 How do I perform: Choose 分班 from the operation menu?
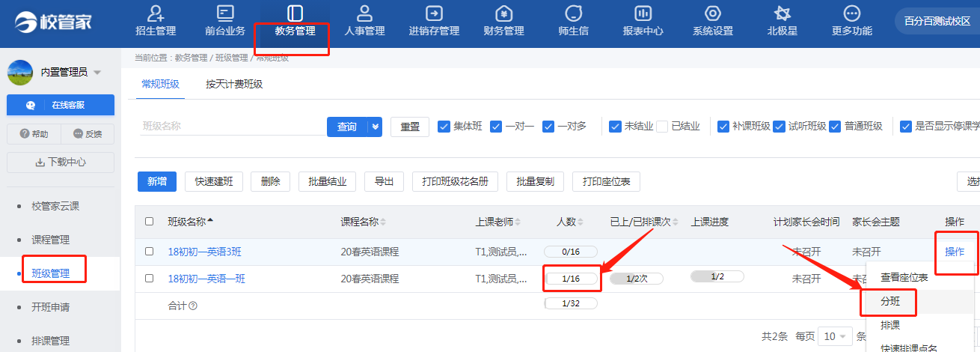[x=889, y=302]
